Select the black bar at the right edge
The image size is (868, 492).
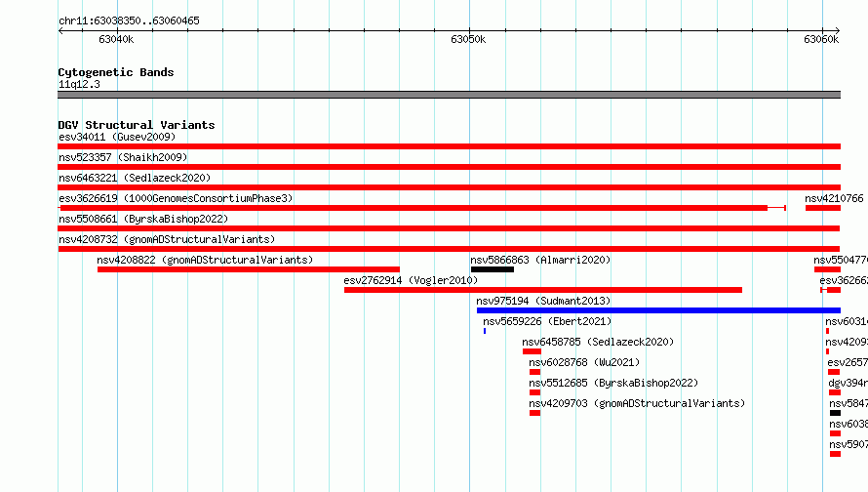[836, 413]
